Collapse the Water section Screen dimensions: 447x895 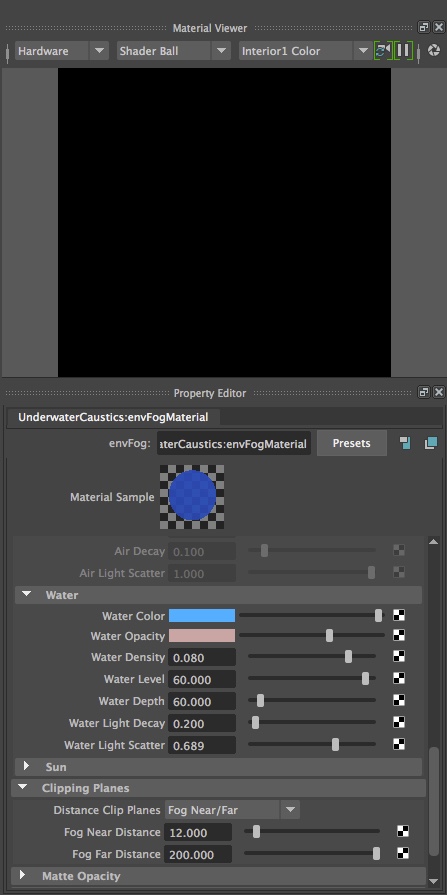click(26, 594)
